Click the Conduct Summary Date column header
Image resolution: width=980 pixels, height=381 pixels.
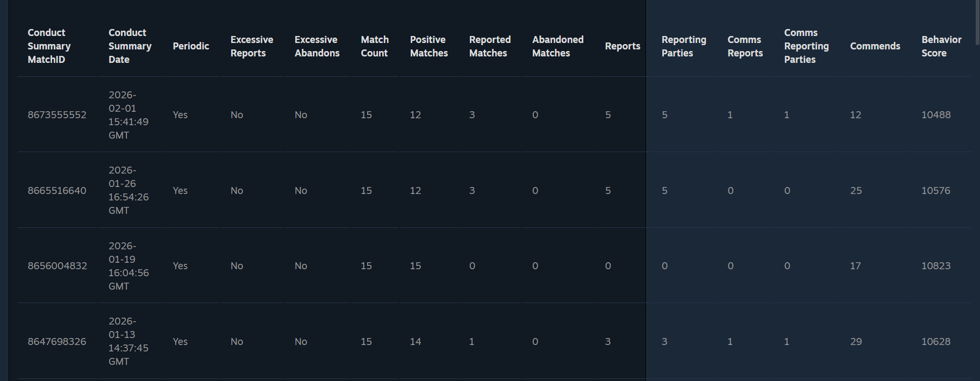pyautogui.click(x=130, y=46)
